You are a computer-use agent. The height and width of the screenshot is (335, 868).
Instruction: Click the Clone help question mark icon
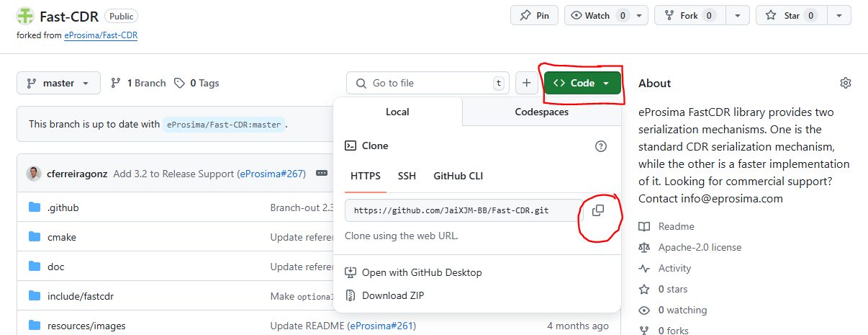coord(600,146)
